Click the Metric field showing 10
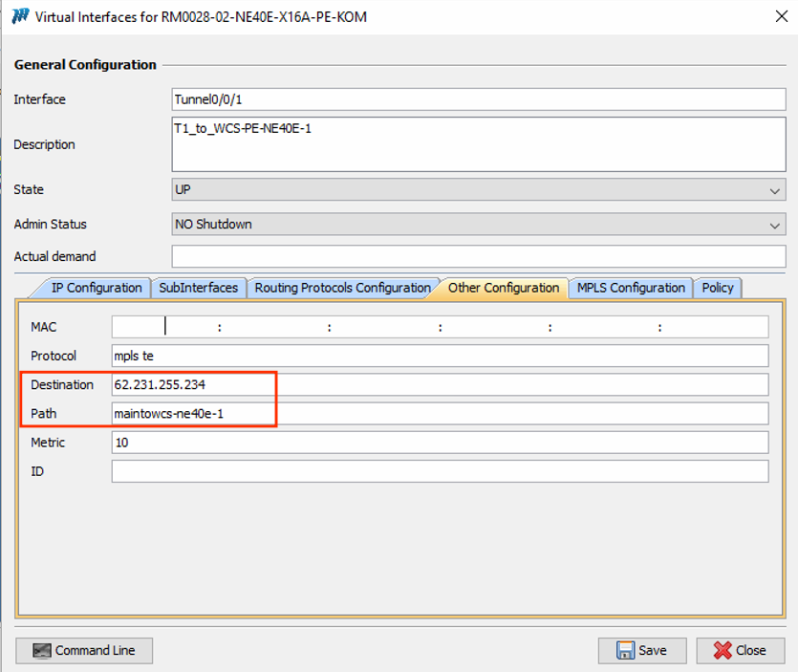This screenshot has height=672, width=798. (x=440, y=443)
